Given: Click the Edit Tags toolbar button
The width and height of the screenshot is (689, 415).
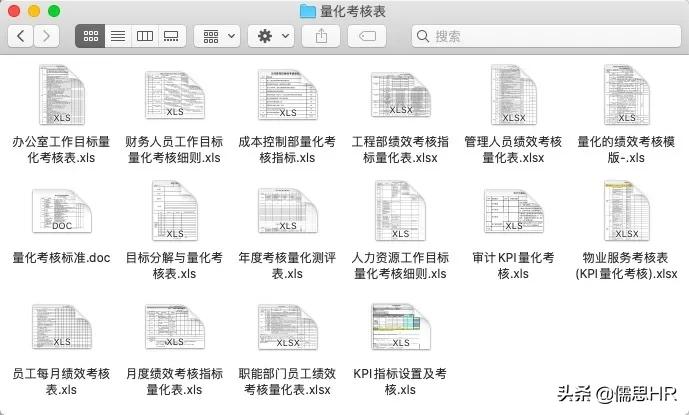Looking at the screenshot, I should pos(367,36).
